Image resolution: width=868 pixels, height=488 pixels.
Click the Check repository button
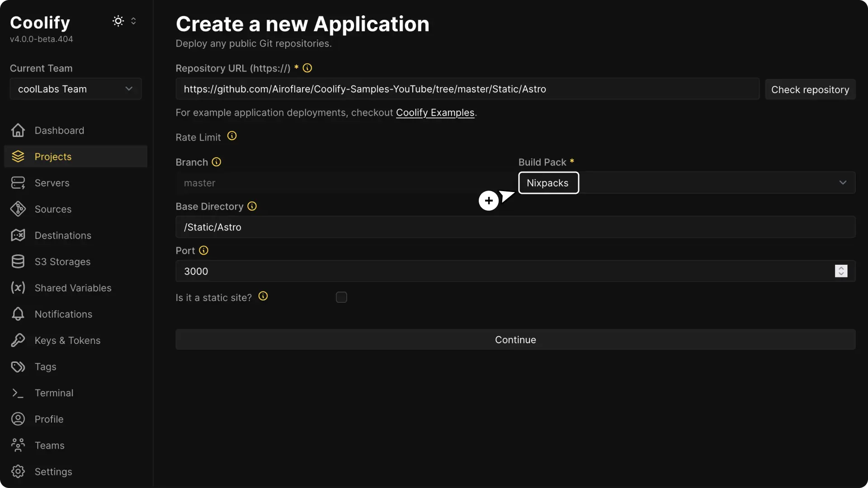[810, 89]
